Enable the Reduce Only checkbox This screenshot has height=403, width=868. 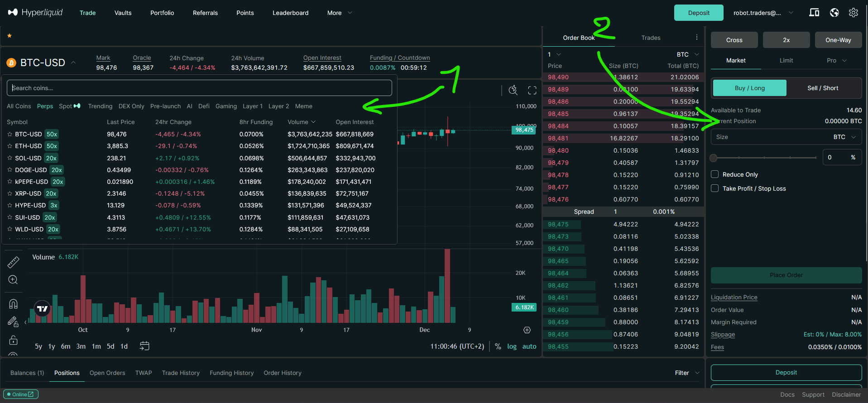715,174
